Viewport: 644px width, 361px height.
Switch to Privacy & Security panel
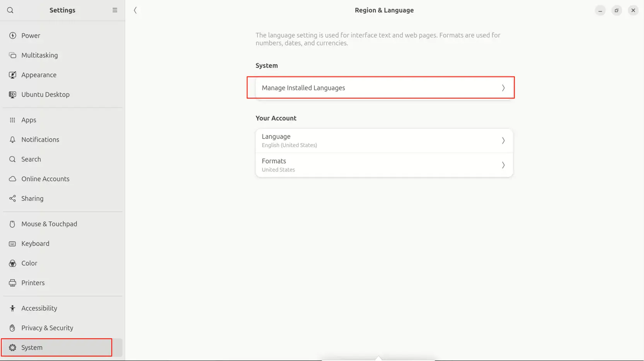point(47,328)
